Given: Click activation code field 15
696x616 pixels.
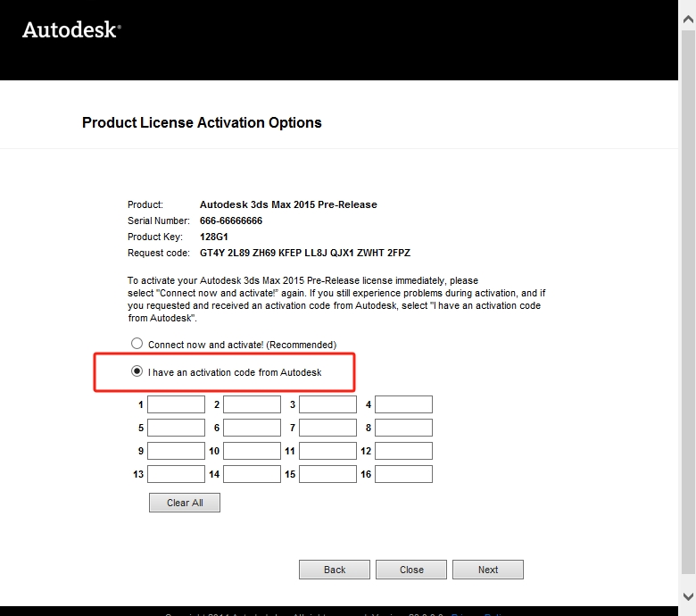Looking at the screenshot, I should point(327,474).
